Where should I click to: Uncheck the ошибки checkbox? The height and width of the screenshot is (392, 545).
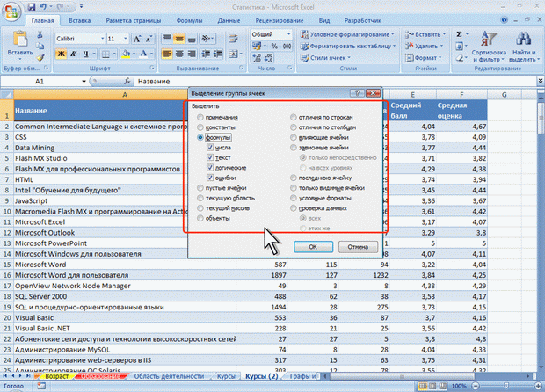(210, 178)
